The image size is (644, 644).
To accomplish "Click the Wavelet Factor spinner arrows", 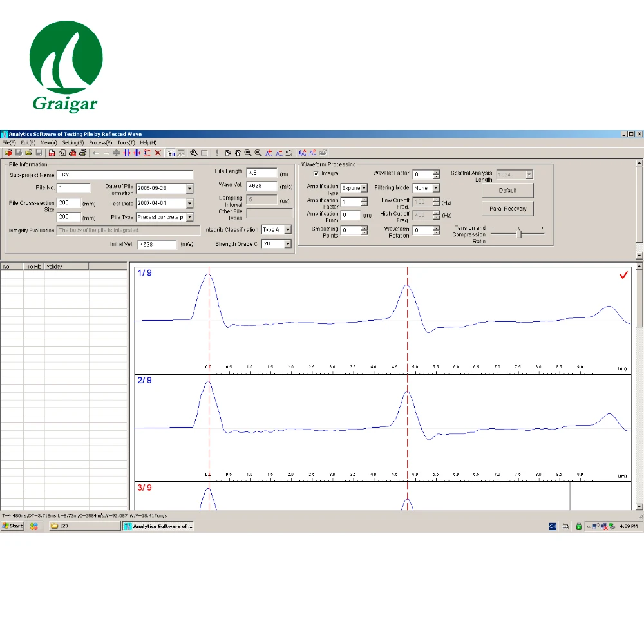I will click(x=436, y=175).
